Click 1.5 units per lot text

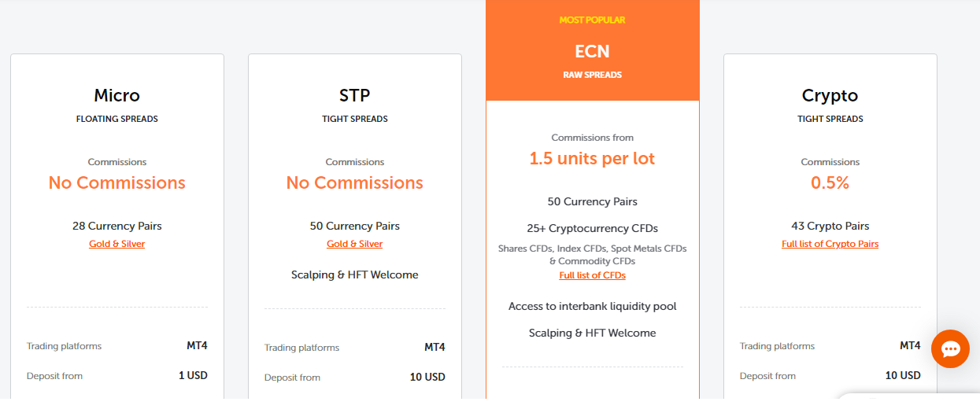pyautogui.click(x=592, y=158)
